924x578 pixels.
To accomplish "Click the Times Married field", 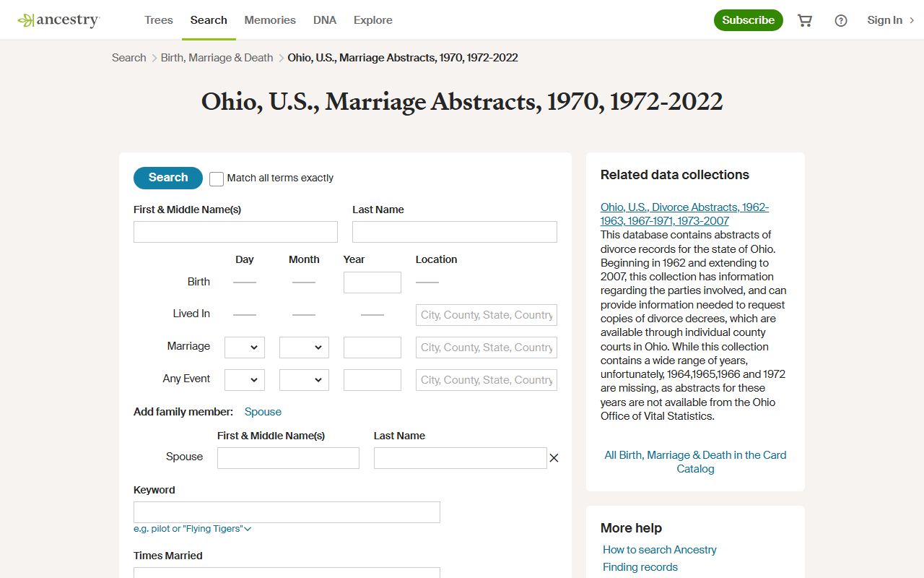I will click(x=287, y=573).
